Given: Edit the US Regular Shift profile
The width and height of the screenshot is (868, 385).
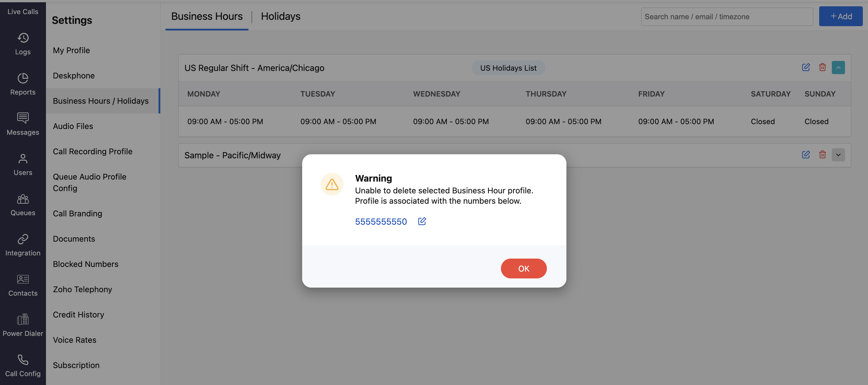Looking at the screenshot, I should [x=806, y=68].
